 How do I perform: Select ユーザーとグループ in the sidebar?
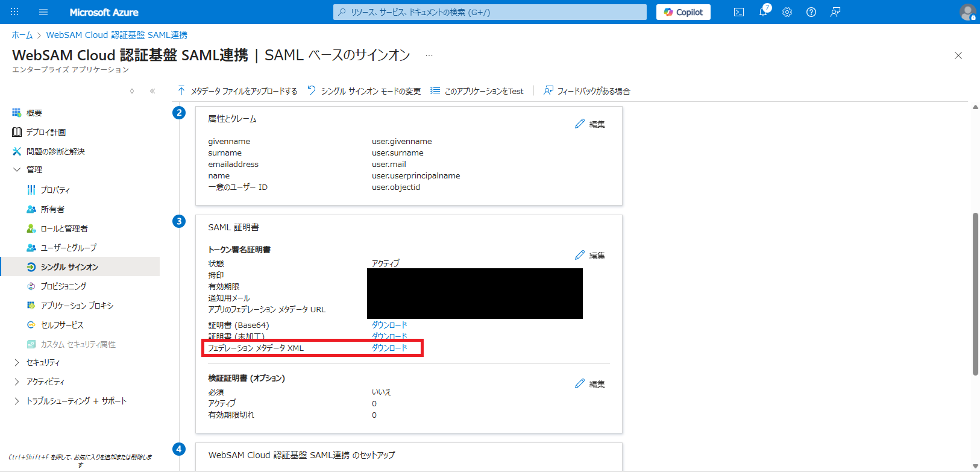pos(68,248)
